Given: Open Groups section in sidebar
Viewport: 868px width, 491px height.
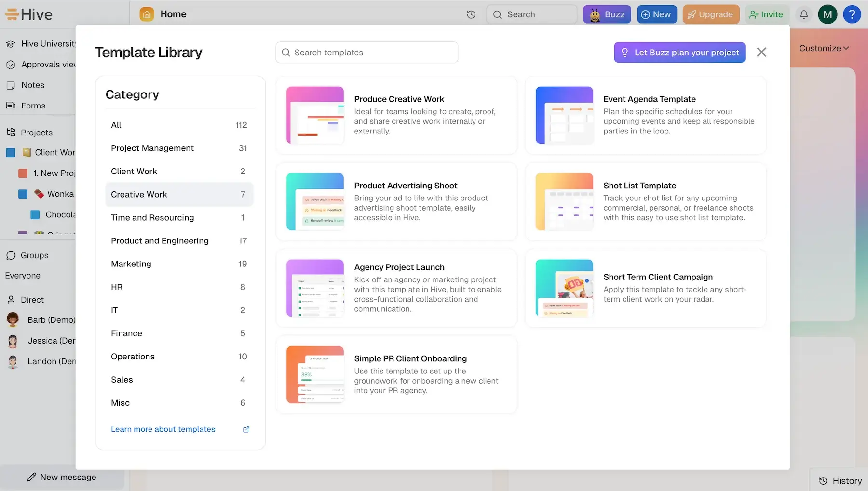Looking at the screenshot, I should [27, 255].
